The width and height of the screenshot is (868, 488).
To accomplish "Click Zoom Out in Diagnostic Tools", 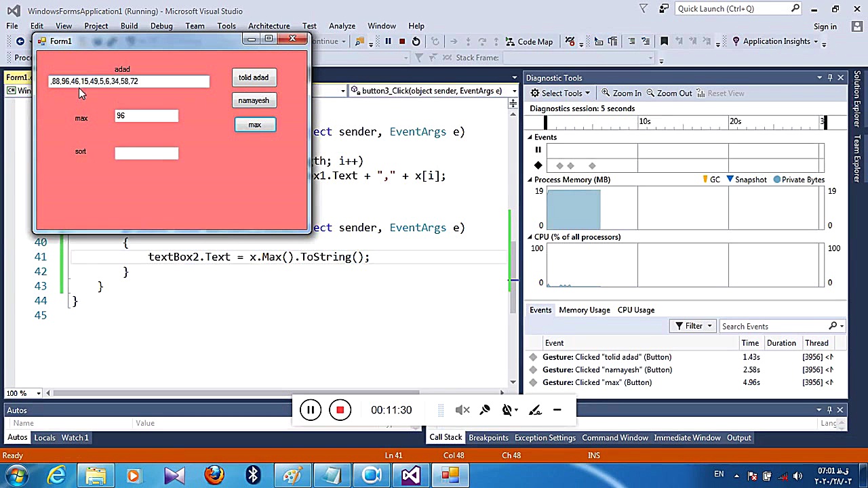I will [669, 94].
